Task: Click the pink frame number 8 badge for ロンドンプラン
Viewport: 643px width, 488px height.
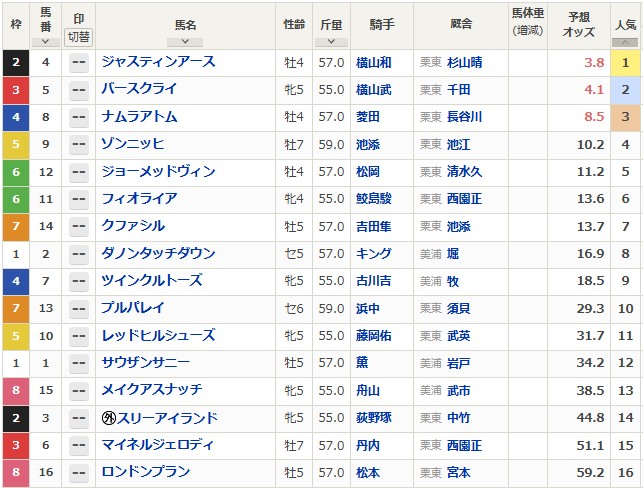Action: point(15,472)
